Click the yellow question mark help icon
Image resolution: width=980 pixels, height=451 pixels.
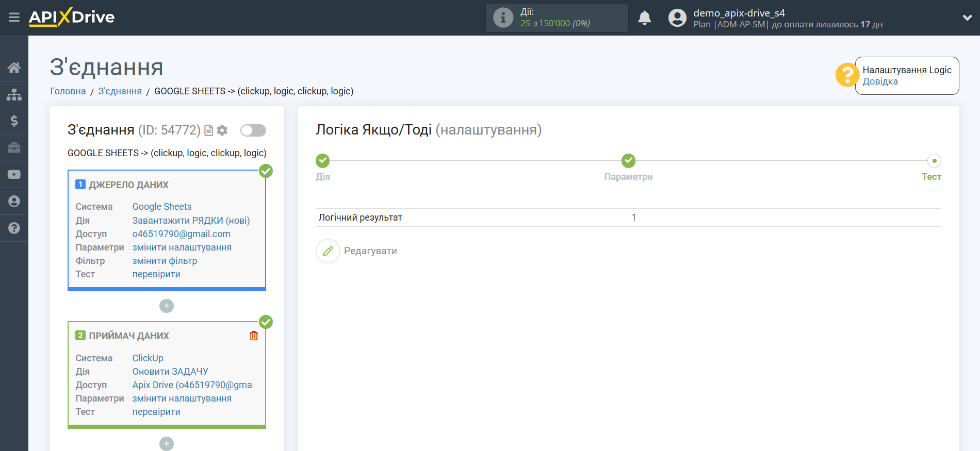coord(847,75)
